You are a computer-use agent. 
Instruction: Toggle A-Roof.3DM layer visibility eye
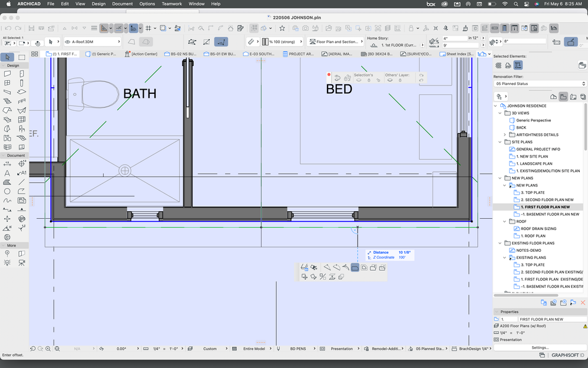(x=68, y=42)
